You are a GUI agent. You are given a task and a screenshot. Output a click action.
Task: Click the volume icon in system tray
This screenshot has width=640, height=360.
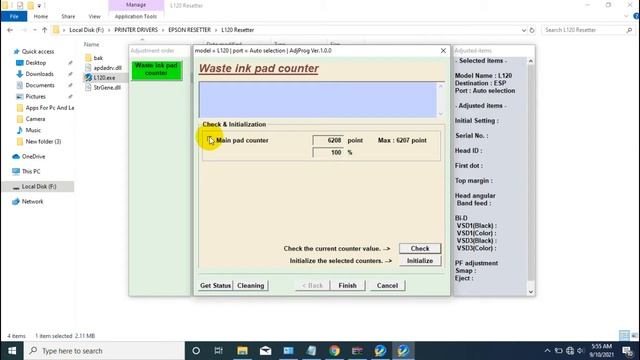[x=580, y=351]
